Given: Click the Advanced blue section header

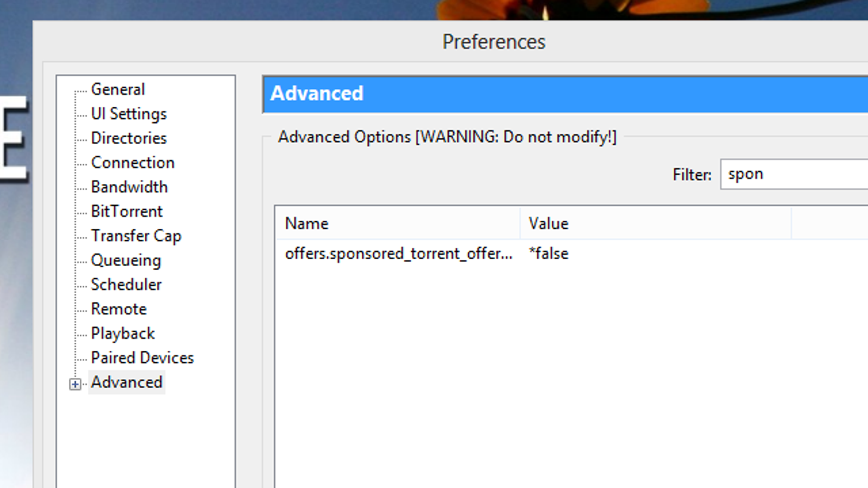Looking at the screenshot, I should (x=565, y=94).
